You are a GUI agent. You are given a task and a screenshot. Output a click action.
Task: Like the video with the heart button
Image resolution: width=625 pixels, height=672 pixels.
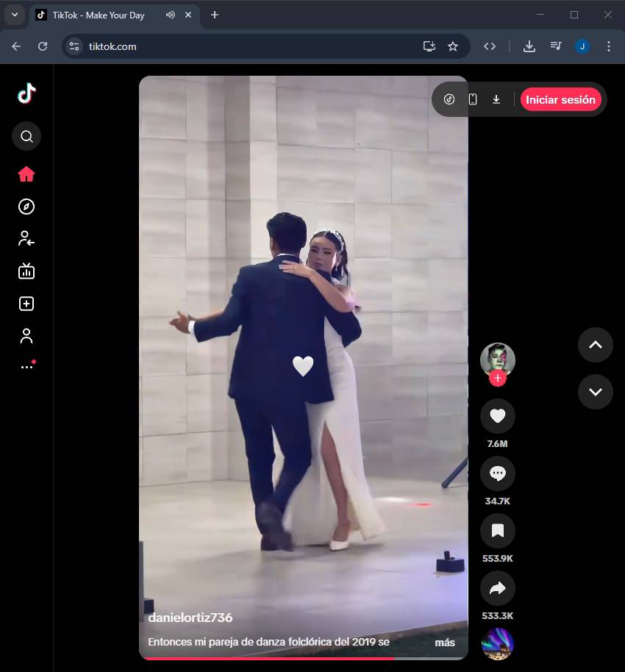pyautogui.click(x=498, y=417)
